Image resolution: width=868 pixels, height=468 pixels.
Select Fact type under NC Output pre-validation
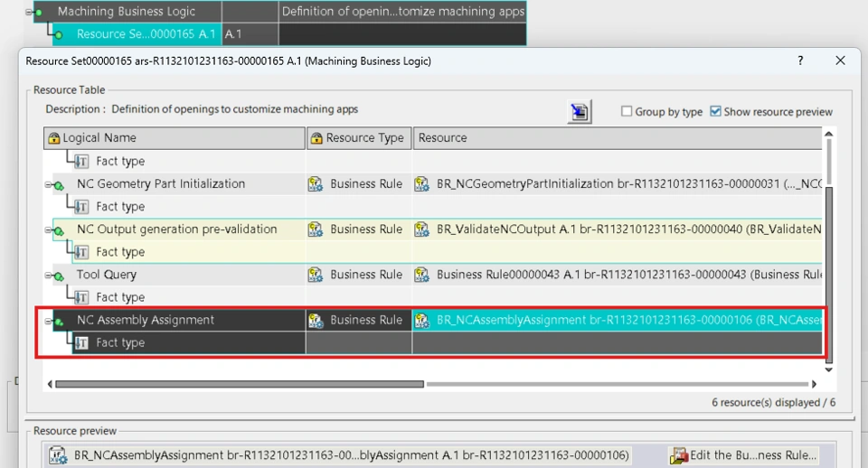[x=120, y=252]
